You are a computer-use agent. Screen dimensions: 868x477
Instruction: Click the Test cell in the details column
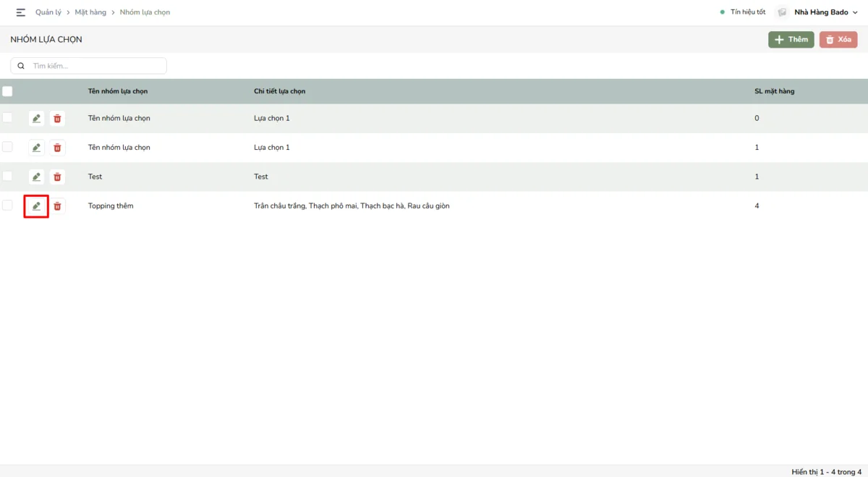(x=261, y=177)
